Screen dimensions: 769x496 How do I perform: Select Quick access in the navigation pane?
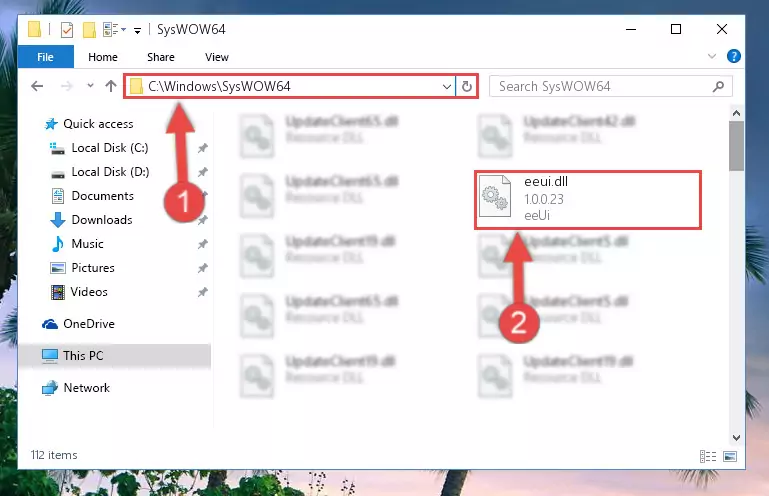(x=98, y=124)
